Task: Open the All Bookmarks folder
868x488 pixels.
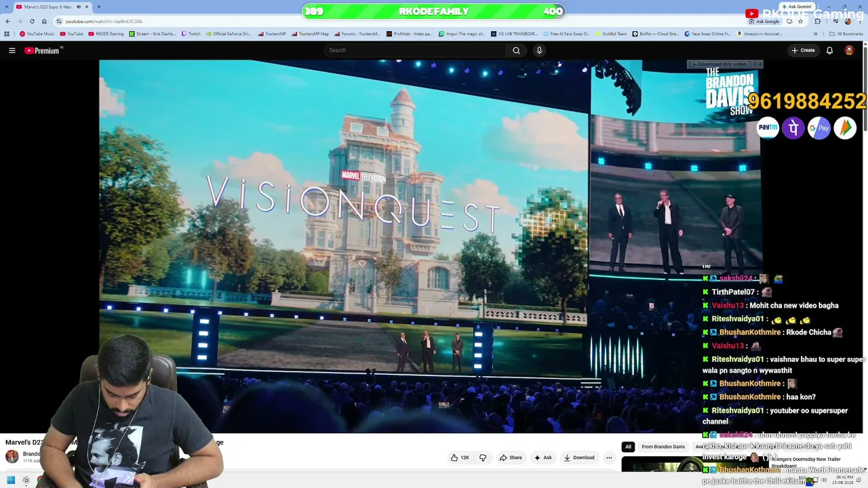Action: (846, 34)
